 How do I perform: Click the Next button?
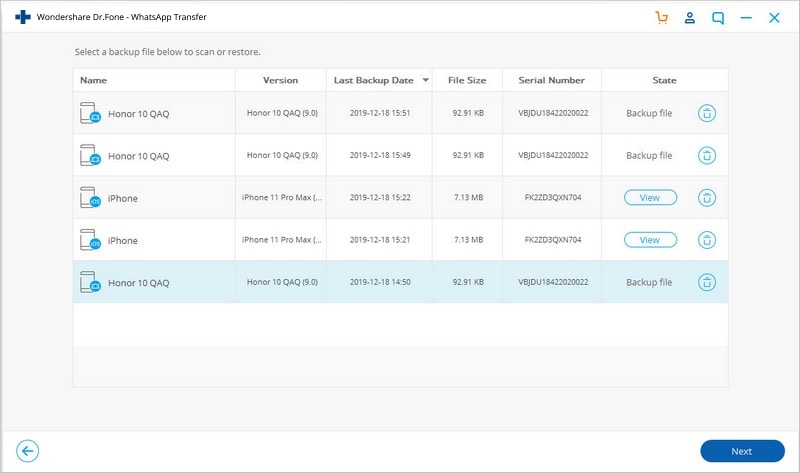click(x=742, y=451)
